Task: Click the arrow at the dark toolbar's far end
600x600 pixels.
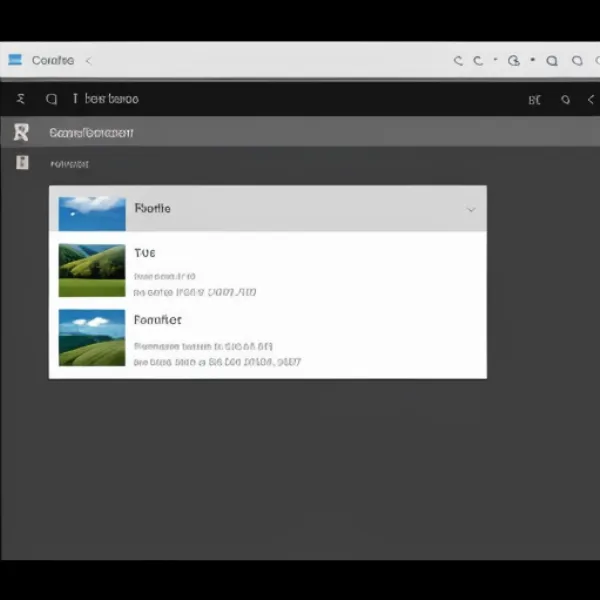Action: (591, 100)
